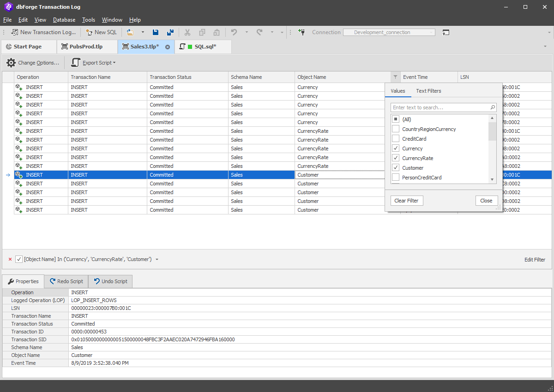The image size is (554, 392).
Task: Open the Database menu
Action: 64,20
